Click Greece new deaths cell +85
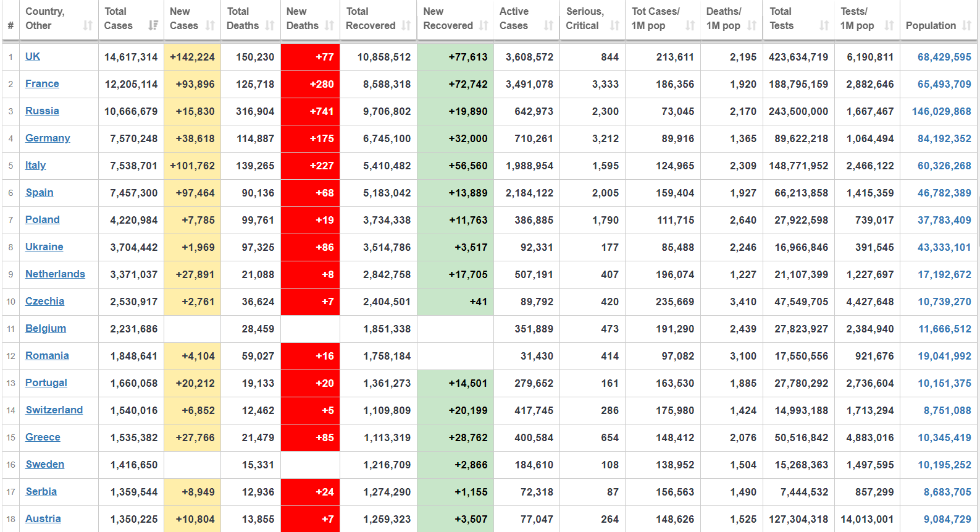This screenshot has height=532, width=980. coord(310,437)
